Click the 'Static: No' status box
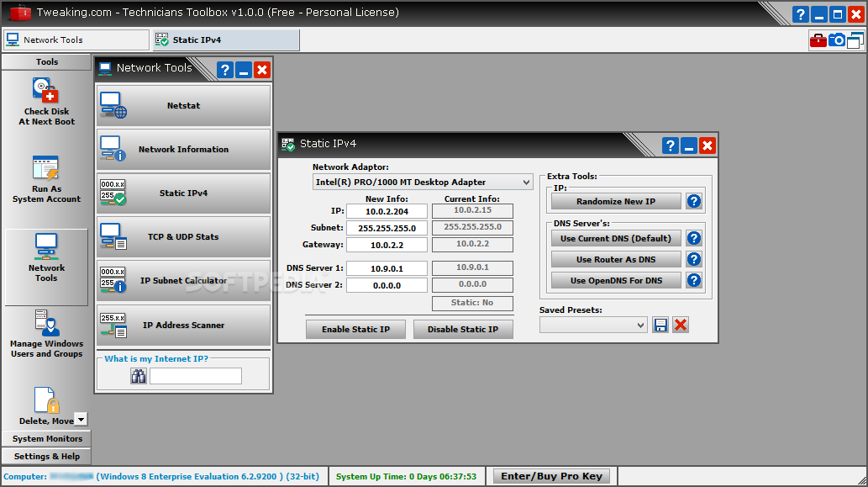 coord(473,303)
